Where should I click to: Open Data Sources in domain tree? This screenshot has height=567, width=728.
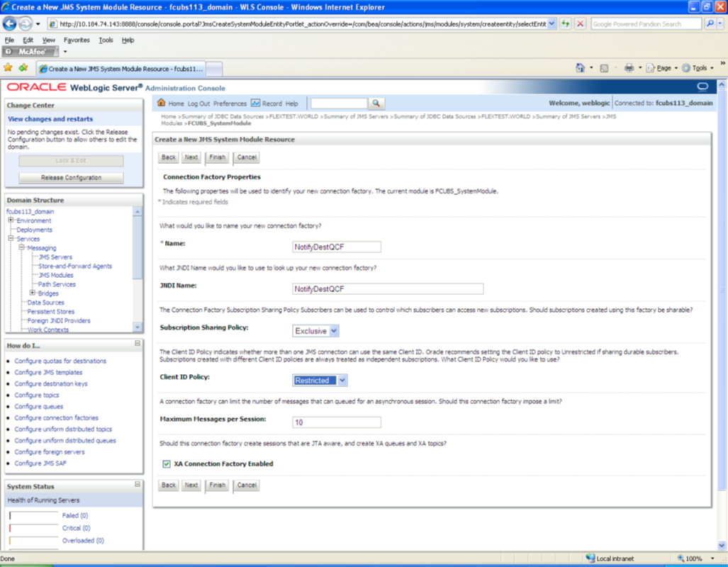[45, 303]
